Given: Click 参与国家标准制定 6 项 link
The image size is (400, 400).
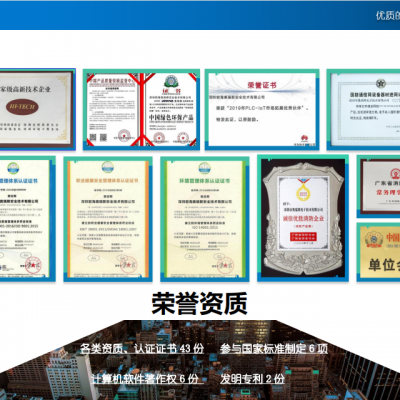Looking at the screenshot, I should point(274,349).
